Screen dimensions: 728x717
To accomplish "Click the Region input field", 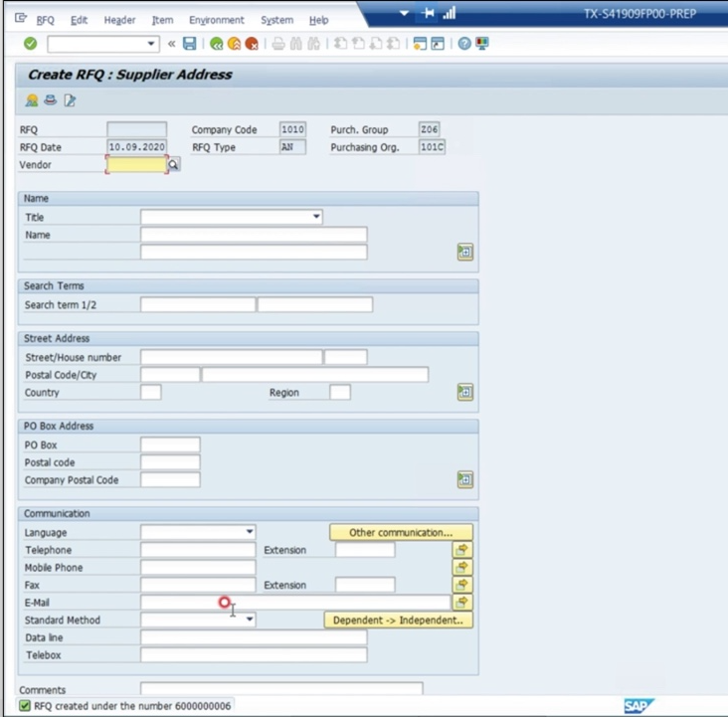I will point(340,393).
